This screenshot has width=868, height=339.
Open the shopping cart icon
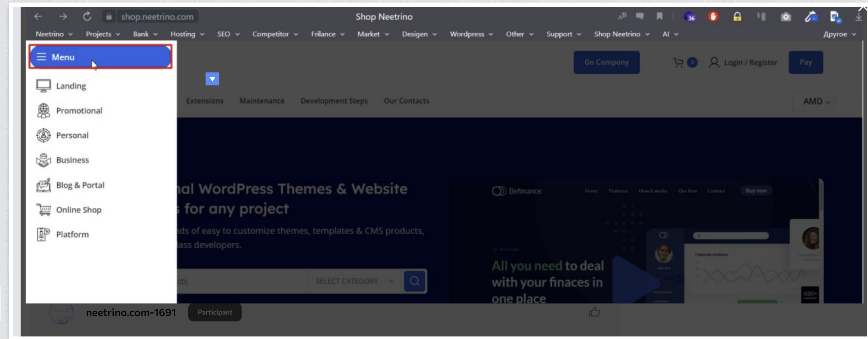pyautogui.click(x=678, y=62)
